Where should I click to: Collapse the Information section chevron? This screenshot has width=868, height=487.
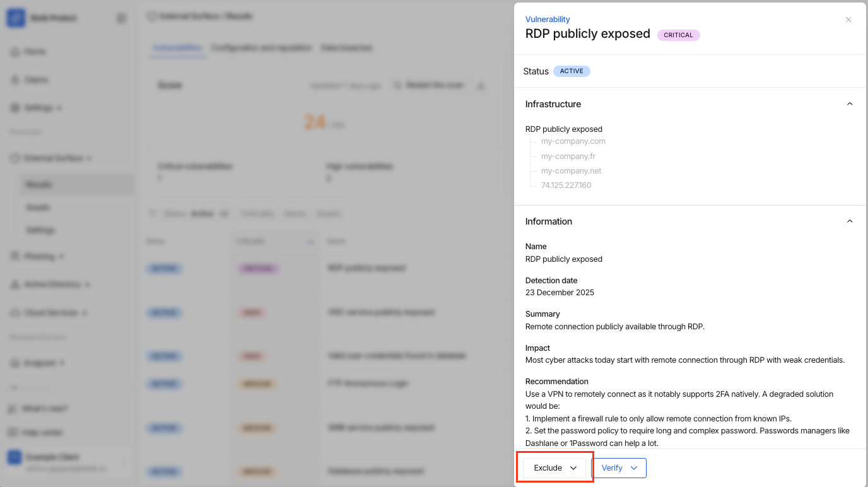(850, 221)
